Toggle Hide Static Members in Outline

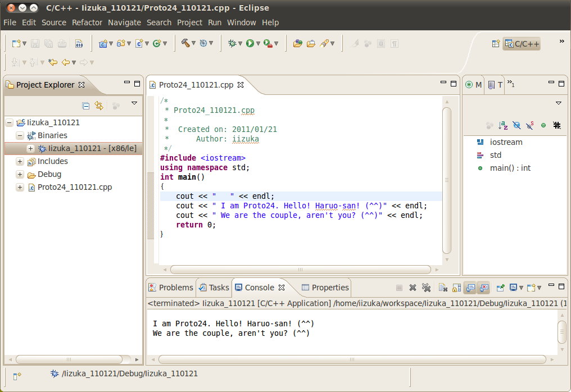click(530, 126)
